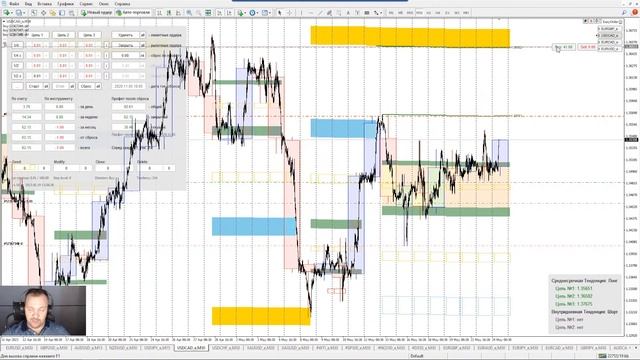Open the New Chart toolbar icon
This screenshot has height=360, width=640.
[6, 13]
